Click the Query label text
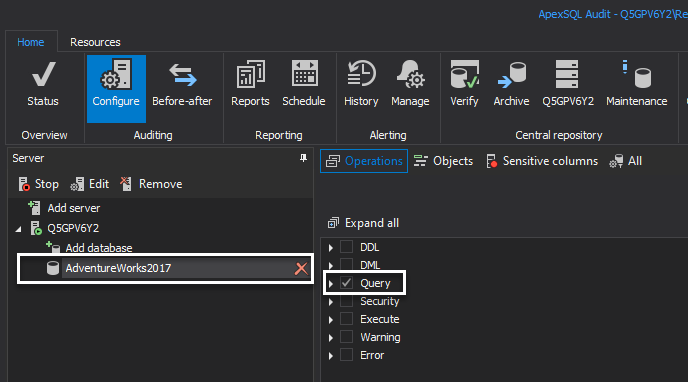The height and width of the screenshot is (382, 688). tap(375, 283)
